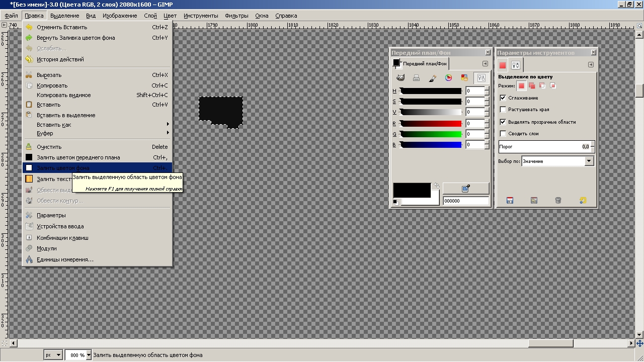Select Копировать видимое
This screenshot has height=362, width=644.
point(97,95)
